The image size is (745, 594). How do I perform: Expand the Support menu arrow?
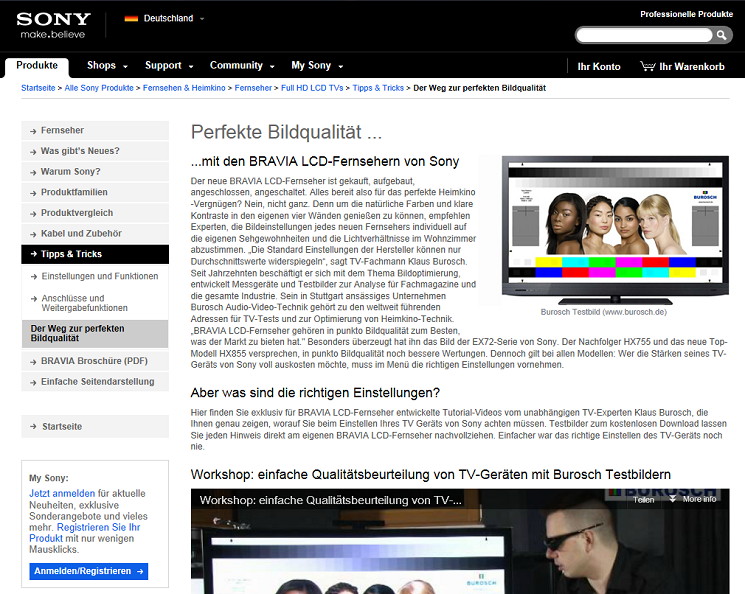(x=191, y=67)
